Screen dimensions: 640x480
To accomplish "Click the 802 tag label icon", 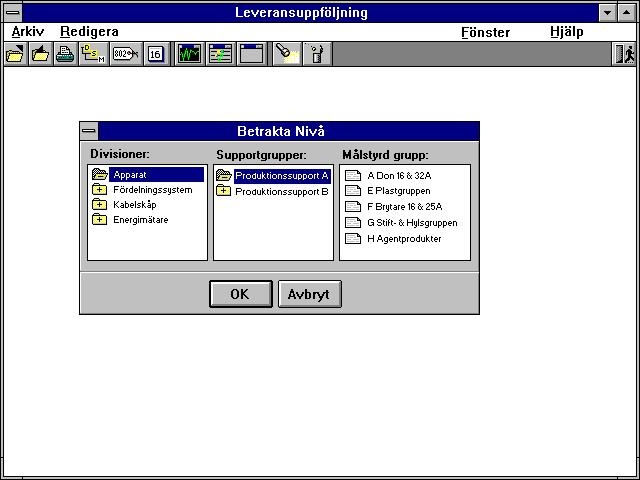I will point(126,54).
